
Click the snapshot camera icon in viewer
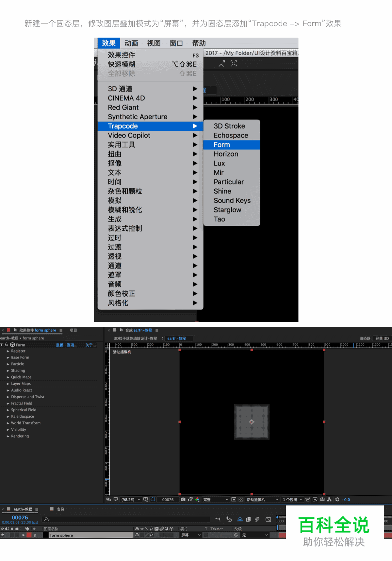(183, 499)
